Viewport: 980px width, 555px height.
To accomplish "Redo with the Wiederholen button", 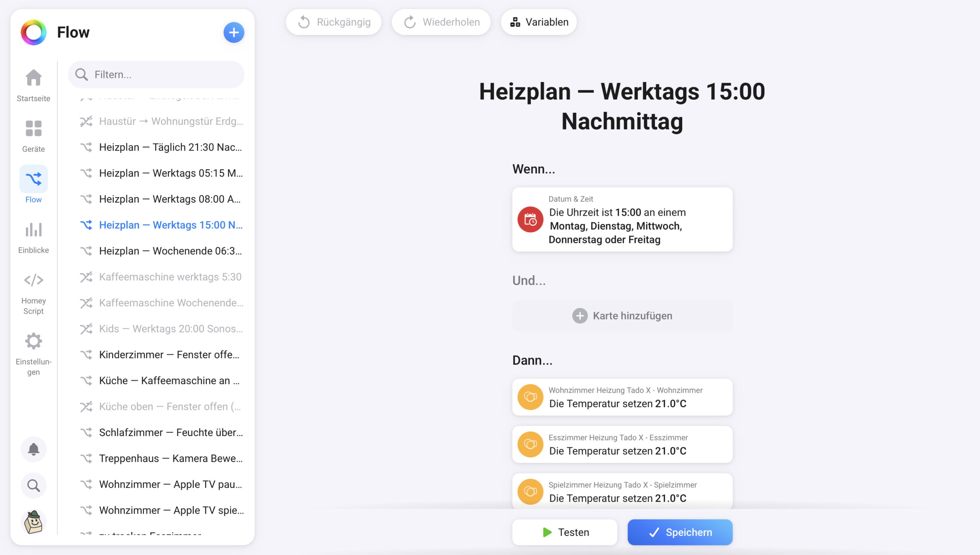I will [x=441, y=22].
